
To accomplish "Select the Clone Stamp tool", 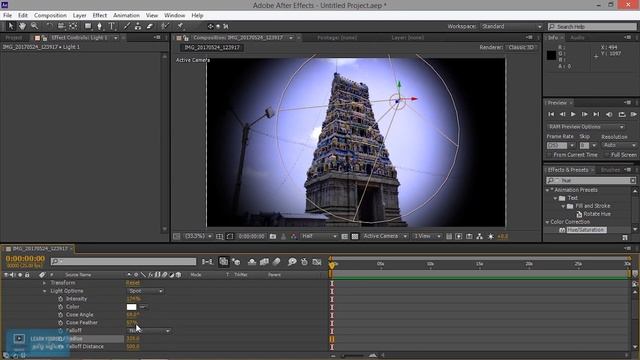I will click(x=138, y=26).
